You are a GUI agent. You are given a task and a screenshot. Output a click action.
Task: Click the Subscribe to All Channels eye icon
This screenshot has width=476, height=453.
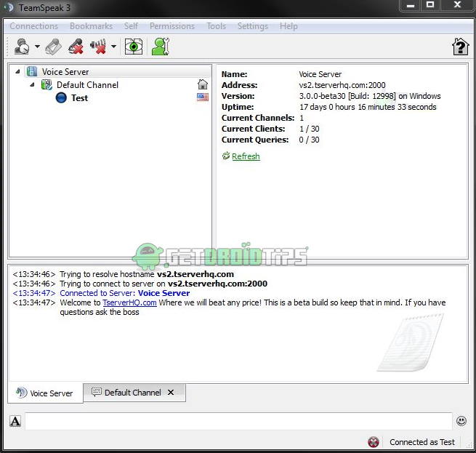(x=134, y=47)
